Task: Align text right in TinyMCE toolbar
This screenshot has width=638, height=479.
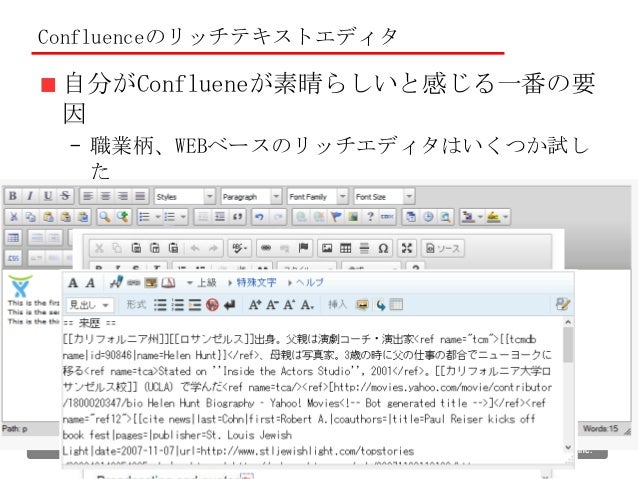Action: [122, 196]
